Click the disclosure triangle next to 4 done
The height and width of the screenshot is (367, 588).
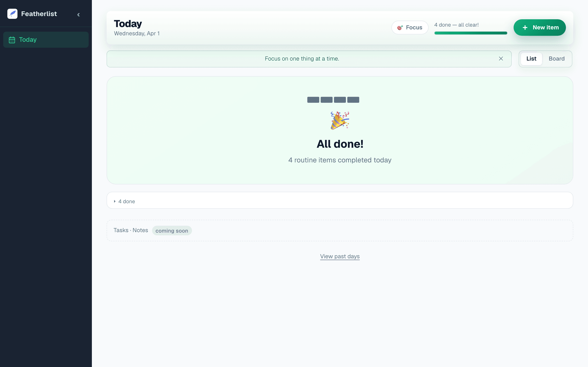tap(115, 201)
